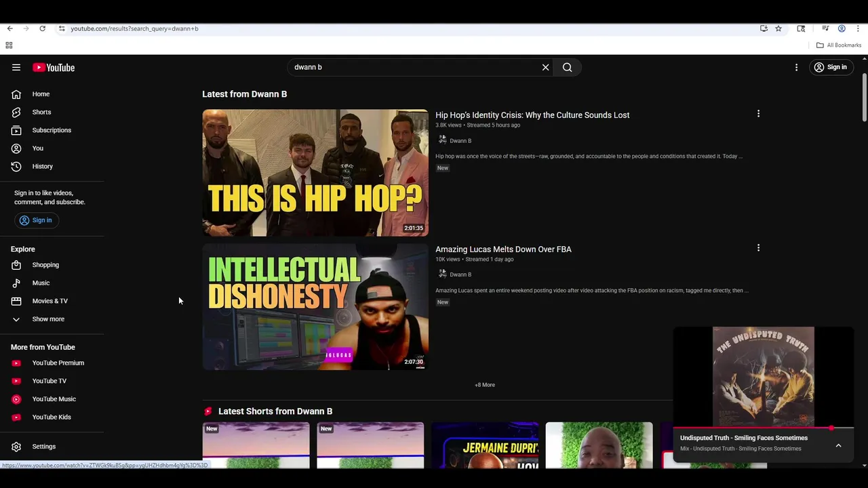Click miniplayer Undisputed Truth video preview
Image resolution: width=868 pixels, height=488 pixels.
[764, 378]
